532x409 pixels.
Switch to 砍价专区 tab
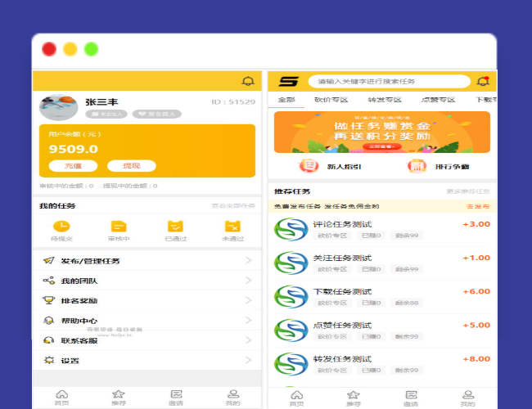(331, 100)
